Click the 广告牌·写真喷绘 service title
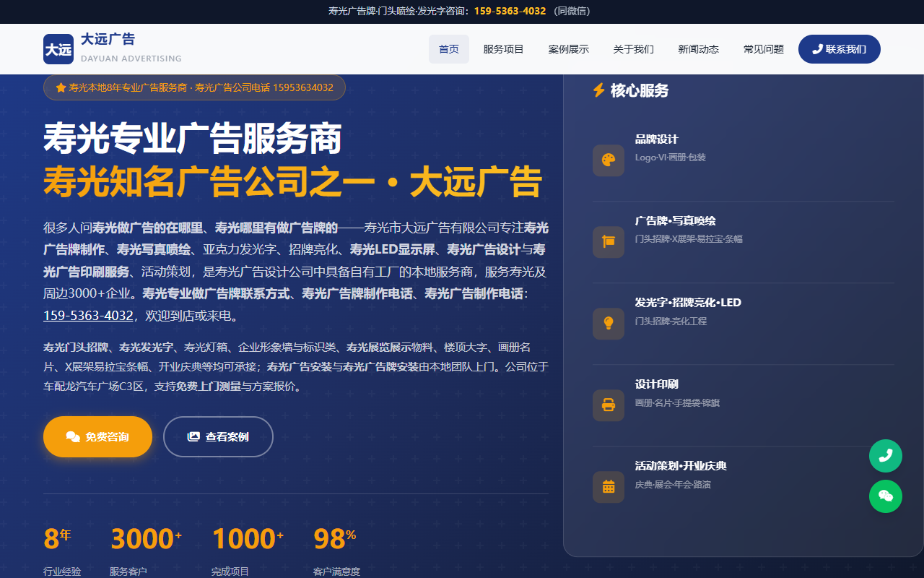Screen dimensions: 924x578 676,221
